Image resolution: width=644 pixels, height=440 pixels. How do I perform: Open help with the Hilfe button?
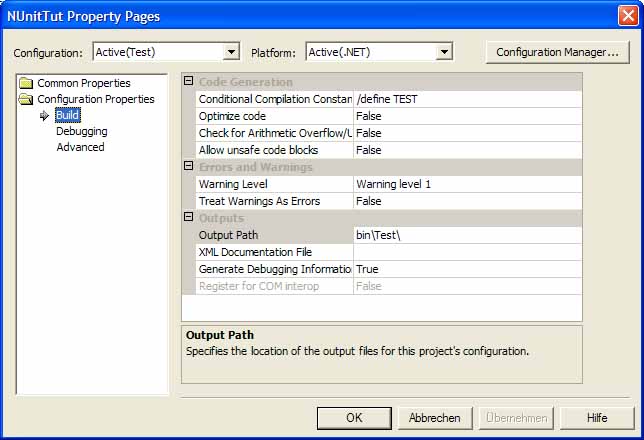coord(597,418)
